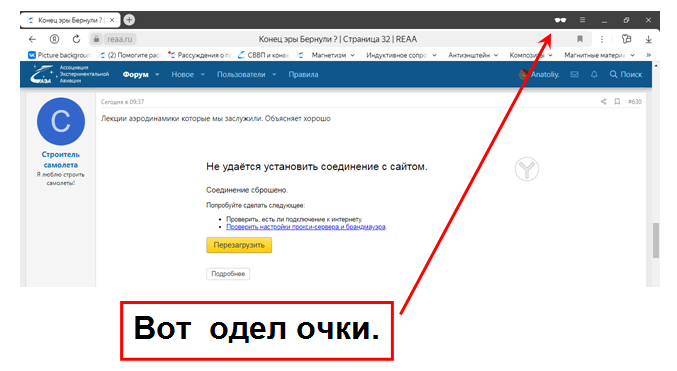Click the 'Подробнее' details button
Viewport: 677px width, 371px height.
[228, 274]
